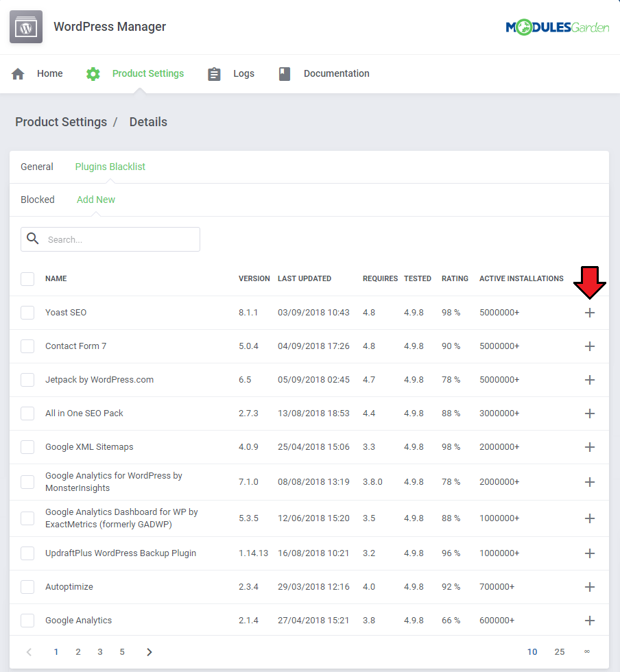Add Yoast SEO to blacklist with plus
Image resolution: width=620 pixels, height=672 pixels.
click(590, 313)
